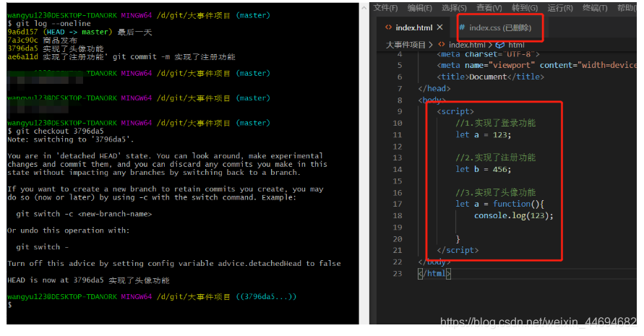The width and height of the screenshot is (644, 336).
Task: Select 大事件项目 folder in the breadcrumb
Action: (x=405, y=45)
